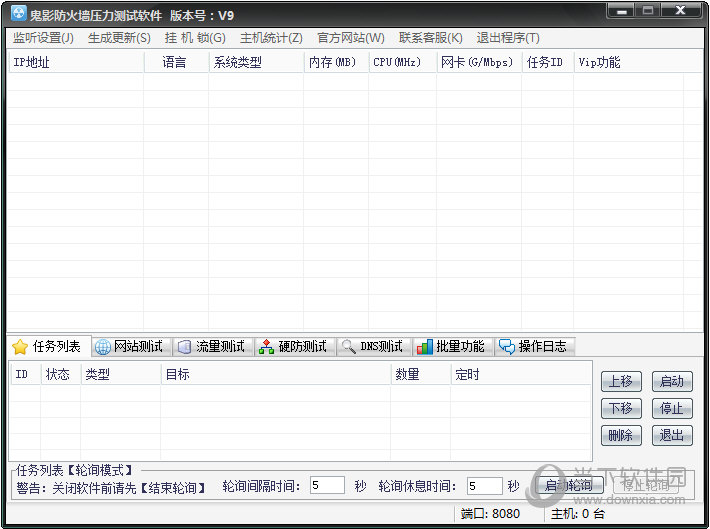The image size is (710, 529).
Task: Click the 系统类型 column header
Action: click(255, 62)
